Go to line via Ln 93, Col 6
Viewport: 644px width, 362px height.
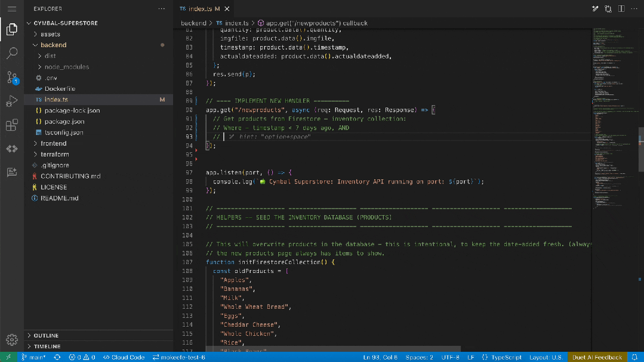pos(380,357)
